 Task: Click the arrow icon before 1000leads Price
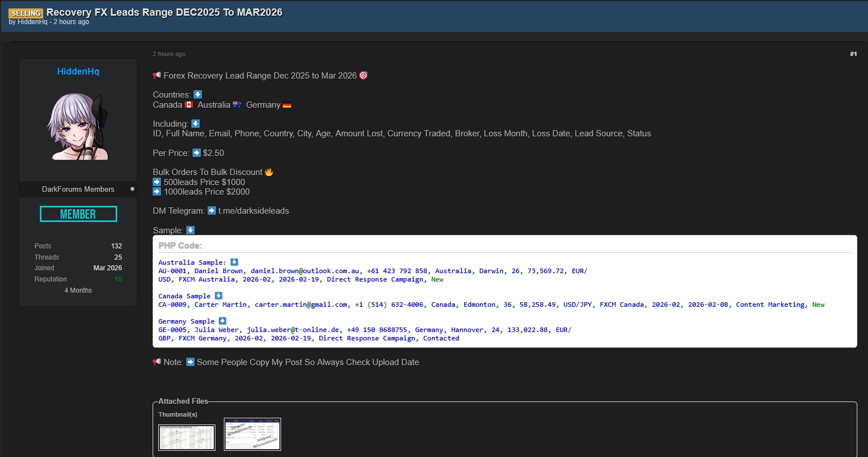(157, 191)
